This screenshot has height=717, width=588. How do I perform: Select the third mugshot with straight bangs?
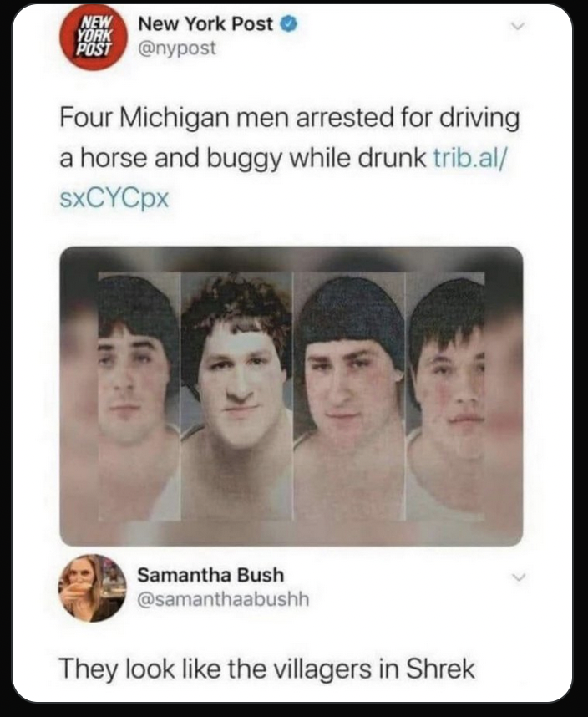[349, 396]
